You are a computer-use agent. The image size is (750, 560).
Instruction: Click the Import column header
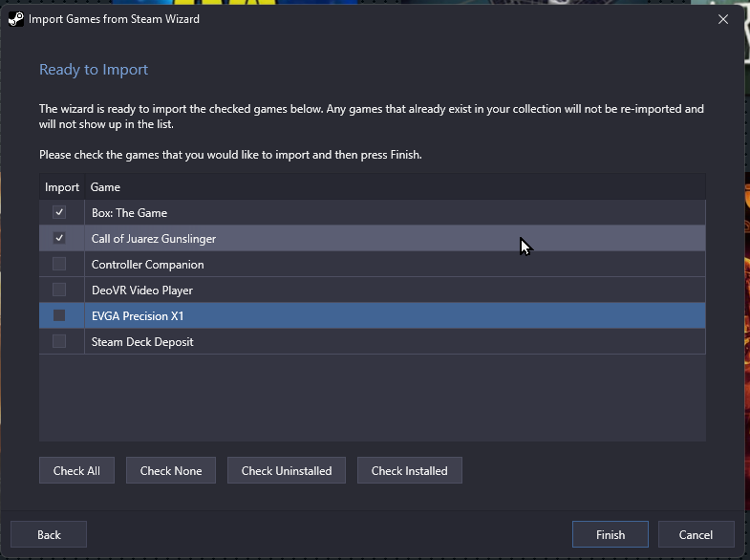[x=62, y=187]
